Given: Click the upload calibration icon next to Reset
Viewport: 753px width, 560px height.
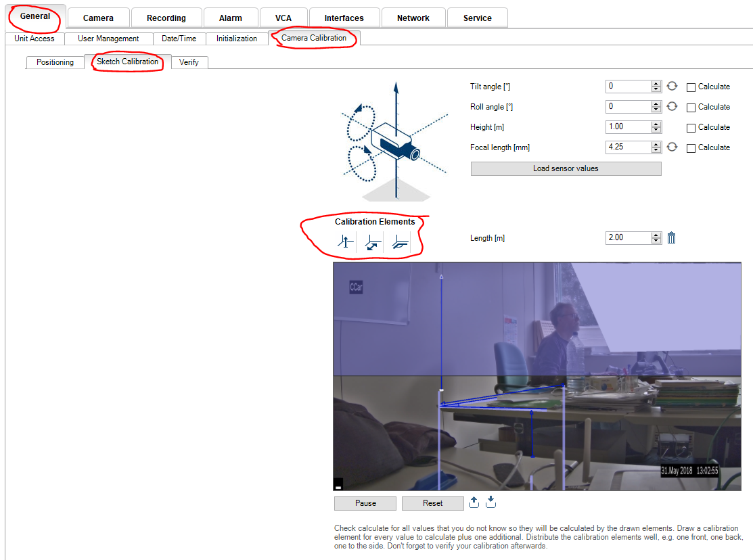Looking at the screenshot, I should (474, 502).
